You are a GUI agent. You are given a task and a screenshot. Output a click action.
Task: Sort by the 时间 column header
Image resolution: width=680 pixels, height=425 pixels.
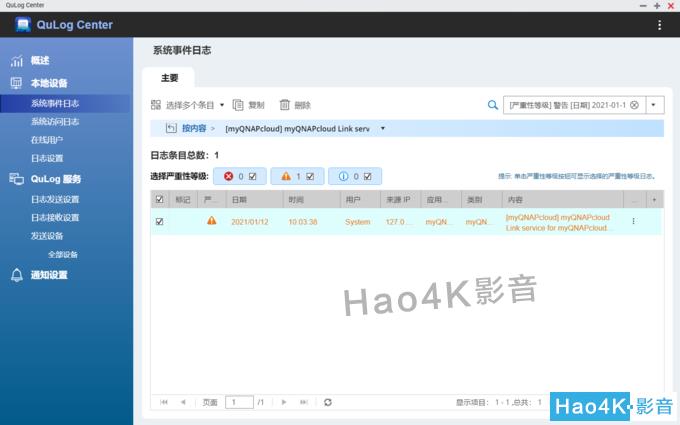[x=312, y=199]
